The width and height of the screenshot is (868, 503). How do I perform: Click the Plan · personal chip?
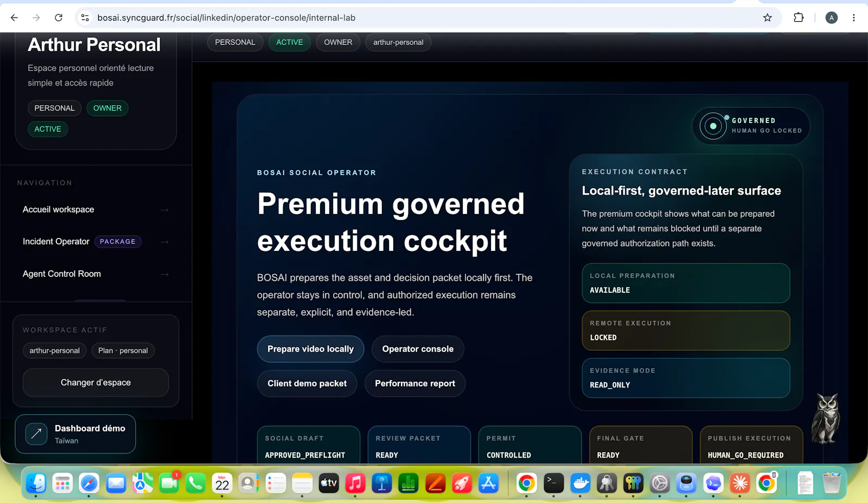[123, 351]
